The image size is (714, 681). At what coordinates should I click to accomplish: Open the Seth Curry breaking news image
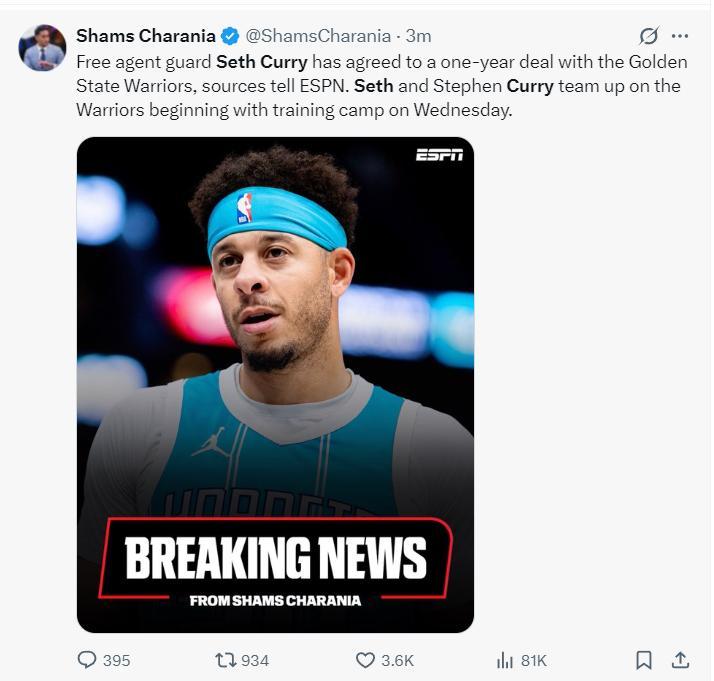275,385
